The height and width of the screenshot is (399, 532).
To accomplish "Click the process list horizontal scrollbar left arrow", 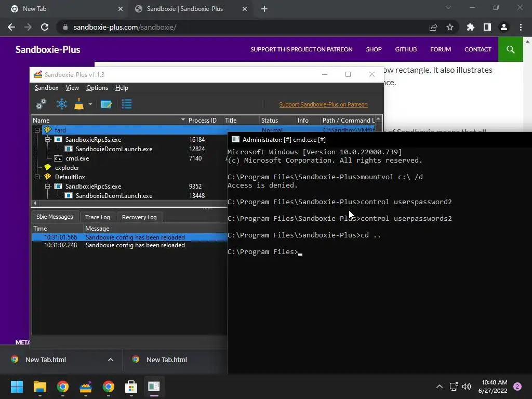I will click(35, 203).
